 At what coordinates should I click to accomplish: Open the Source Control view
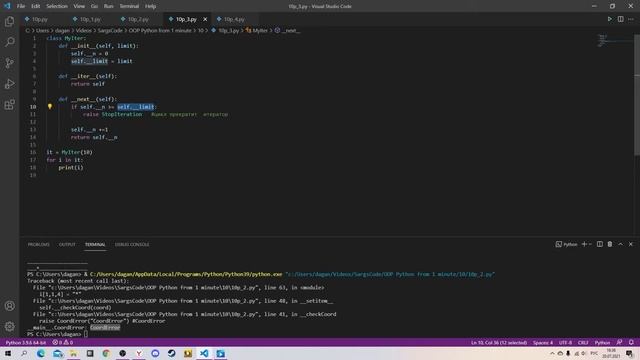(x=9, y=63)
